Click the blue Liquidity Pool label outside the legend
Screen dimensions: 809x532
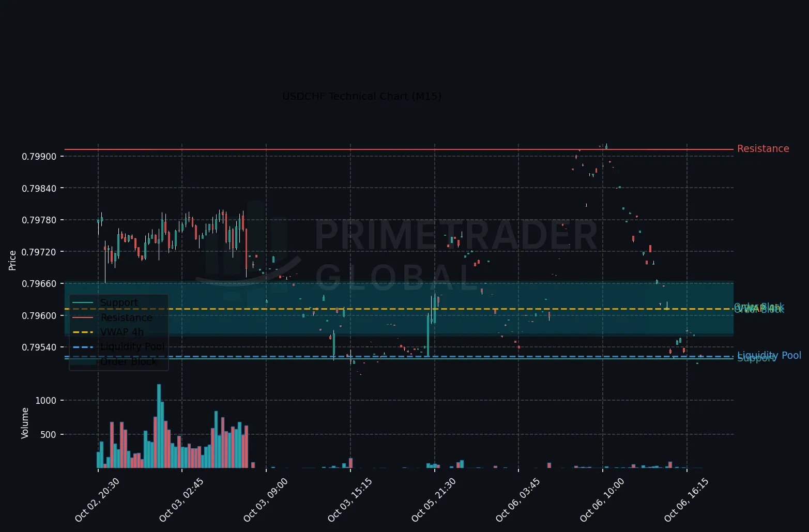[769, 355]
